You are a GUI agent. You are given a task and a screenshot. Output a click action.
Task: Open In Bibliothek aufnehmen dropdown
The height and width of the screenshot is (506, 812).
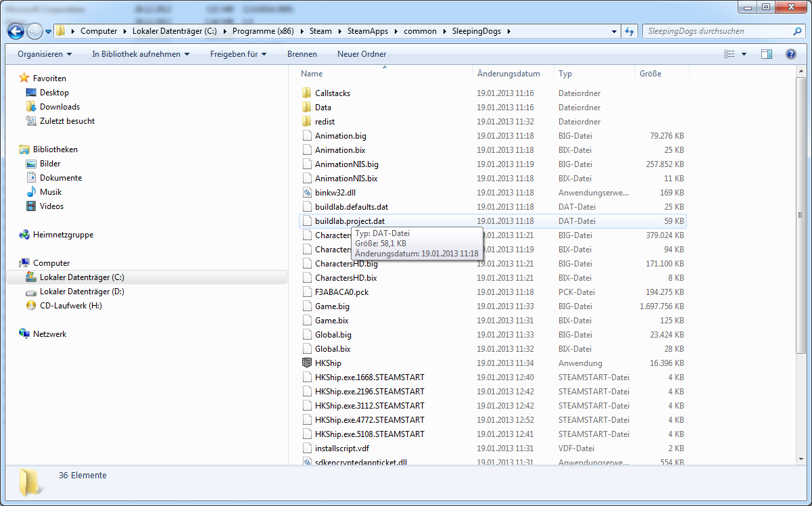click(141, 54)
